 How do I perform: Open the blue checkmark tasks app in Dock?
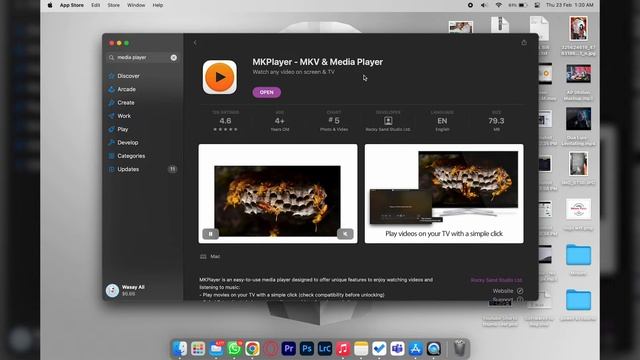pyautogui.click(x=379, y=349)
